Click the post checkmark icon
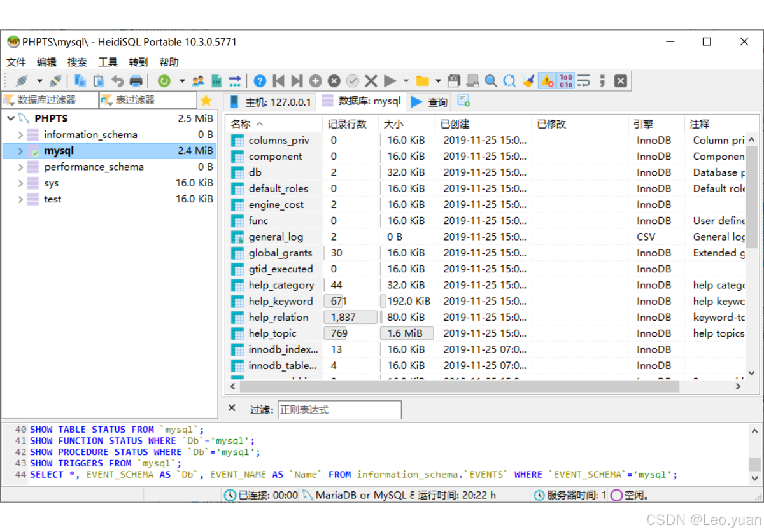Viewport: 764px width, 532px height. coord(353,81)
